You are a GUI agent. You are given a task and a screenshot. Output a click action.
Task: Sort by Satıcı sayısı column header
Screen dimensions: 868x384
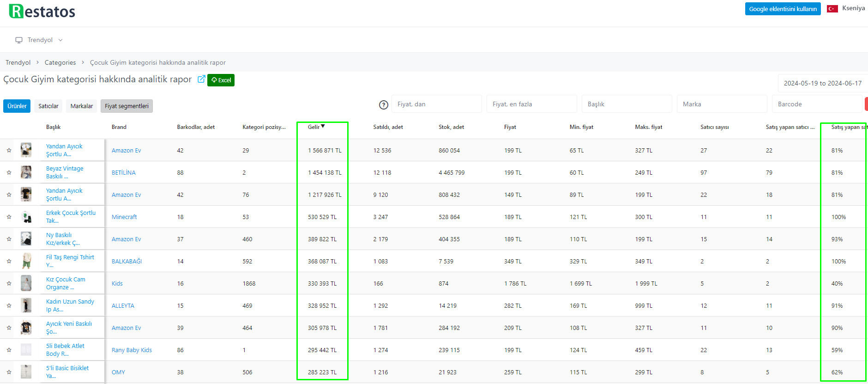tap(714, 127)
